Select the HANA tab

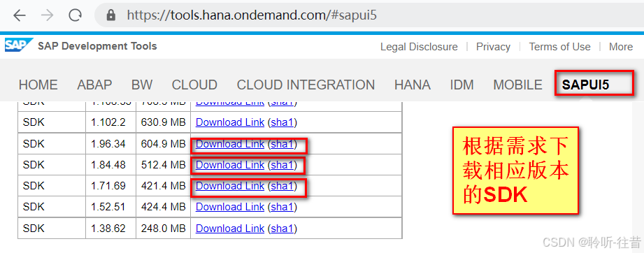click(x=413, y=85)
